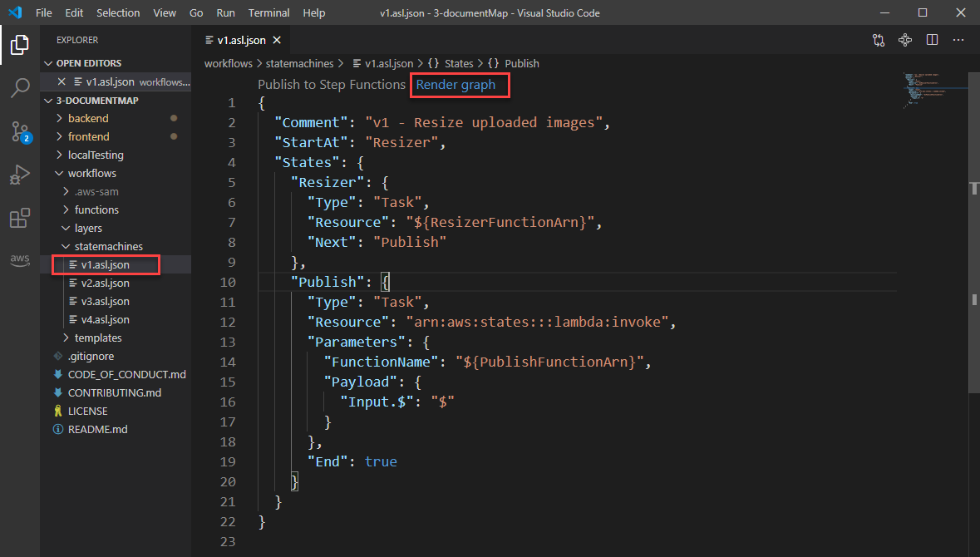Open the Terminal menu

[x=268, y=13]
